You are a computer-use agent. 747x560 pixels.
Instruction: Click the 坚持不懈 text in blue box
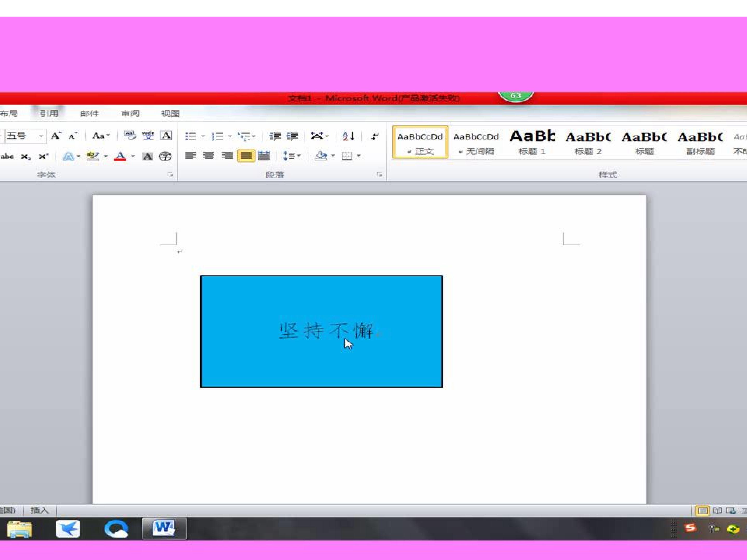point(326,331)
